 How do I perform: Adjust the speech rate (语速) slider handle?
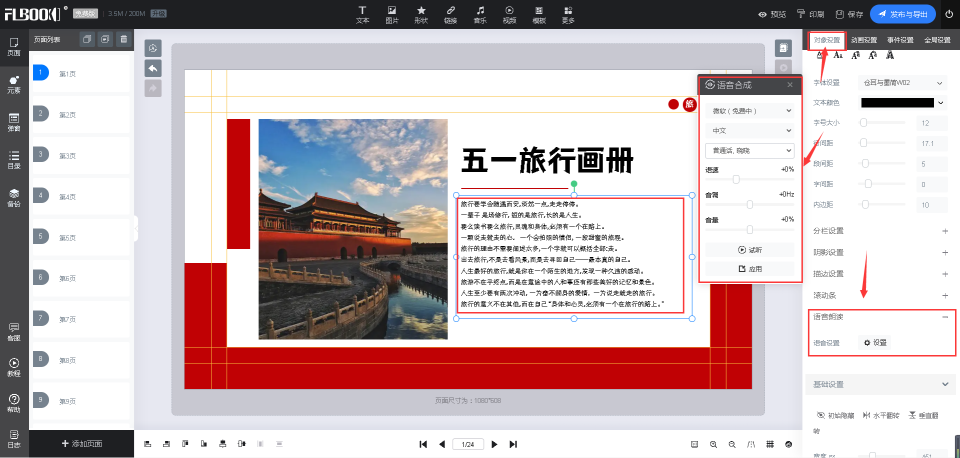coord(736,179)
